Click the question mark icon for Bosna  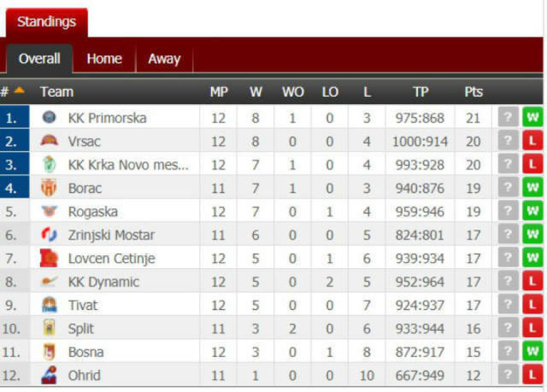click(x=508, y=352)
